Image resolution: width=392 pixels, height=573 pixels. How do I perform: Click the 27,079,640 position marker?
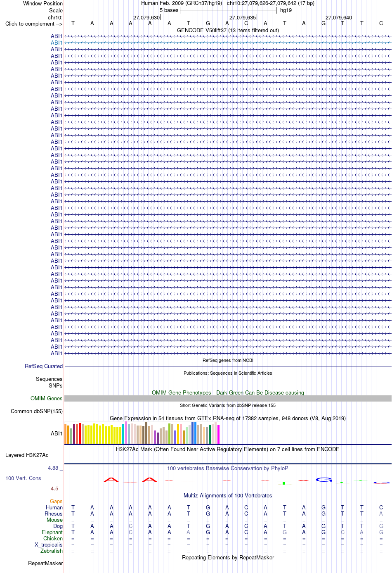point(339,17)
